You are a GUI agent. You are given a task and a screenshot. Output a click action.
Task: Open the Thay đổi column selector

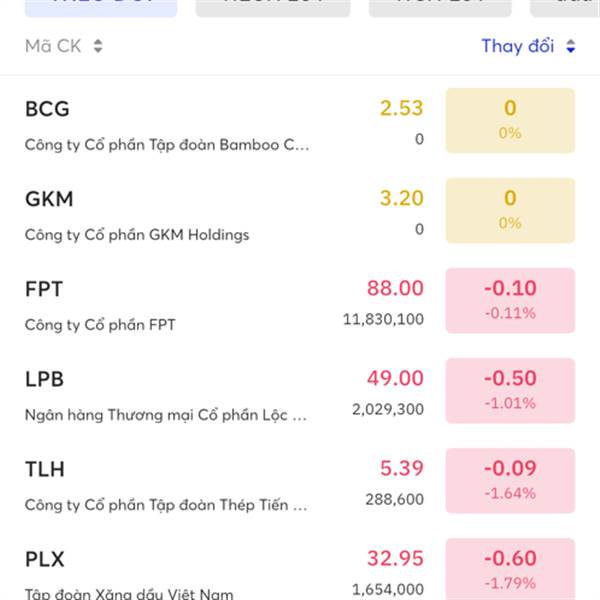[x=517, y=46]
